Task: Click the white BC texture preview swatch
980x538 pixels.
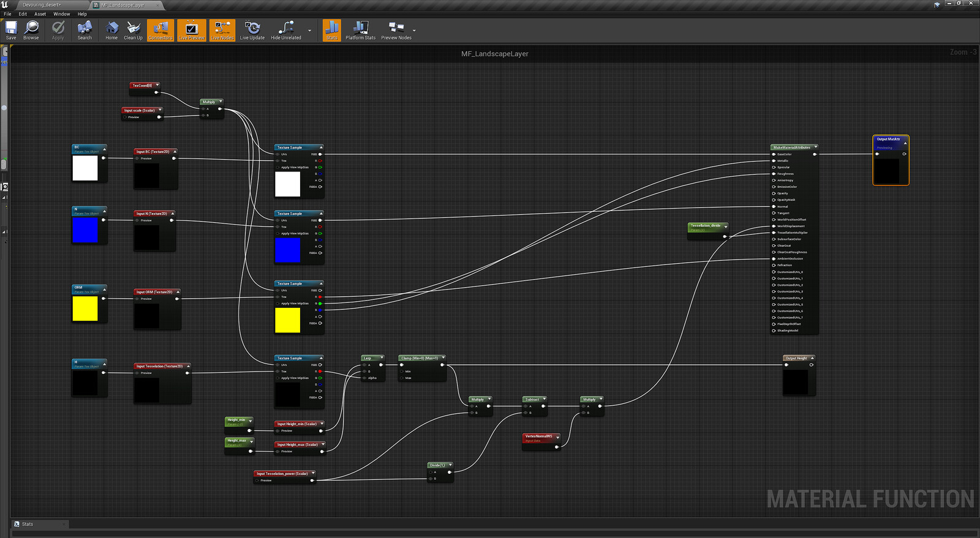Action: [85, 168]
